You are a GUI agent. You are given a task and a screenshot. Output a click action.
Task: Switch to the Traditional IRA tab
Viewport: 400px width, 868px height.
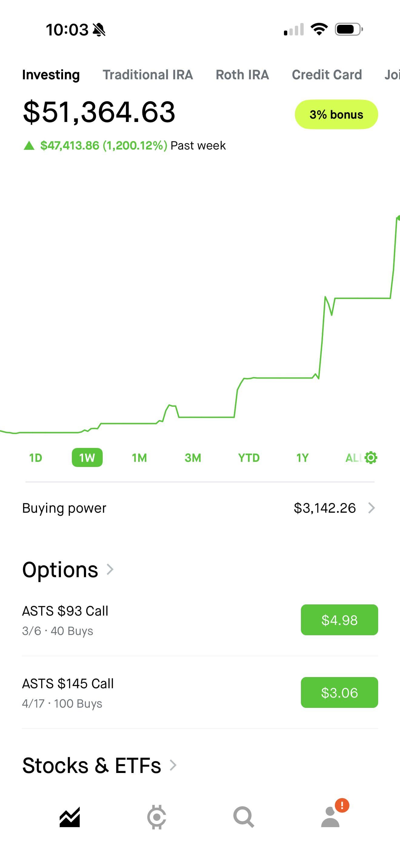[x=148, y=75]
